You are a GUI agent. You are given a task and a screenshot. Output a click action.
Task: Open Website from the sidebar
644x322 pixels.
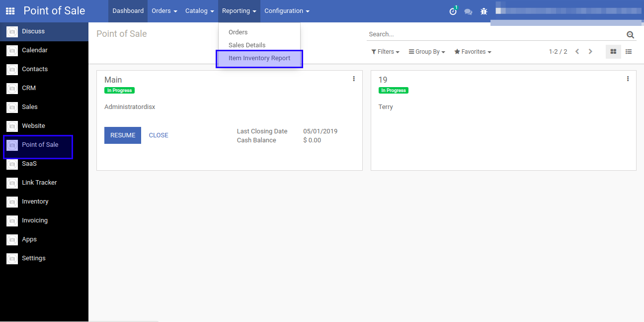coord(33,126)
